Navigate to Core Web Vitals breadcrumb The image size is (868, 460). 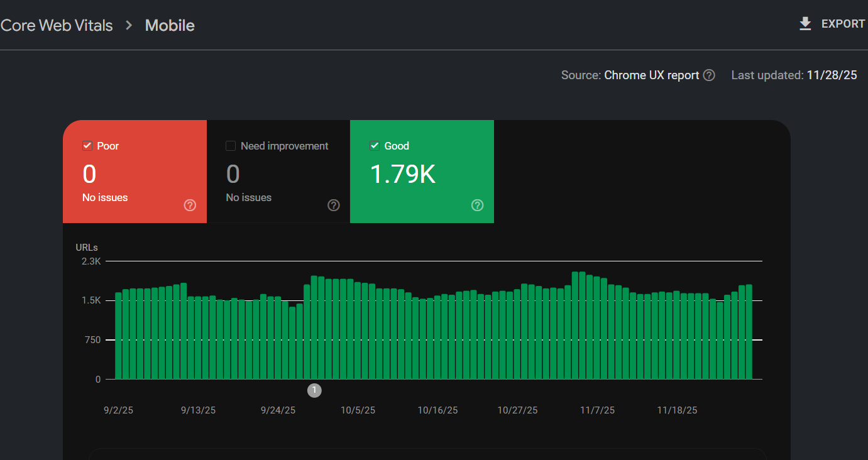57,25
